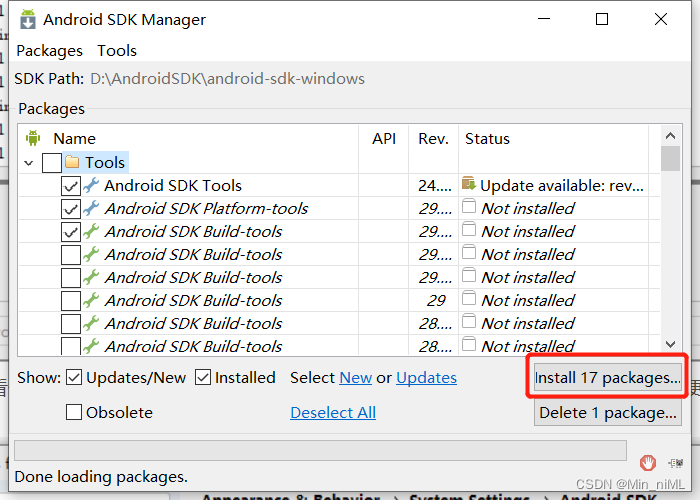Toggle the Updates/New show checkbox
700x500 pixels.
[x=74, y=378]
